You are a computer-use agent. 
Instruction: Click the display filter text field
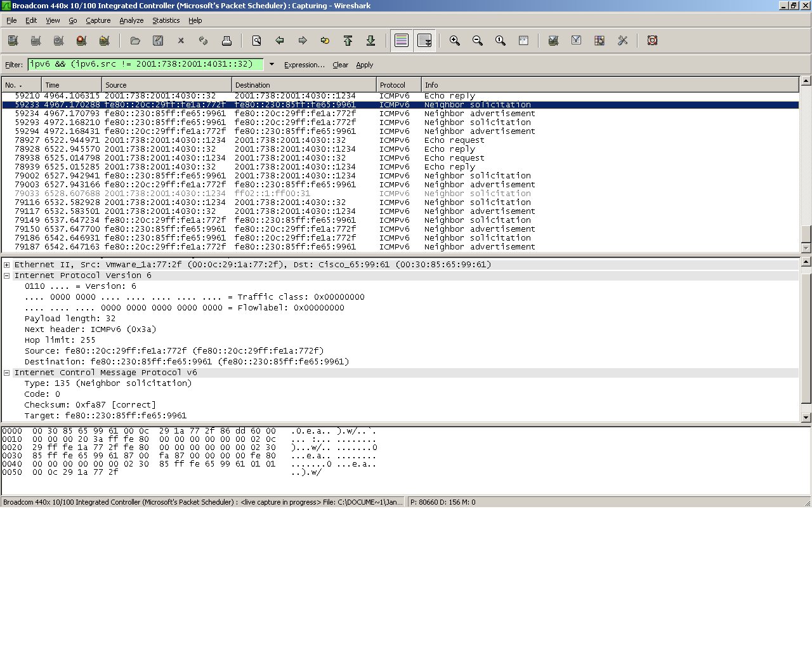click(x=145, y=64)
